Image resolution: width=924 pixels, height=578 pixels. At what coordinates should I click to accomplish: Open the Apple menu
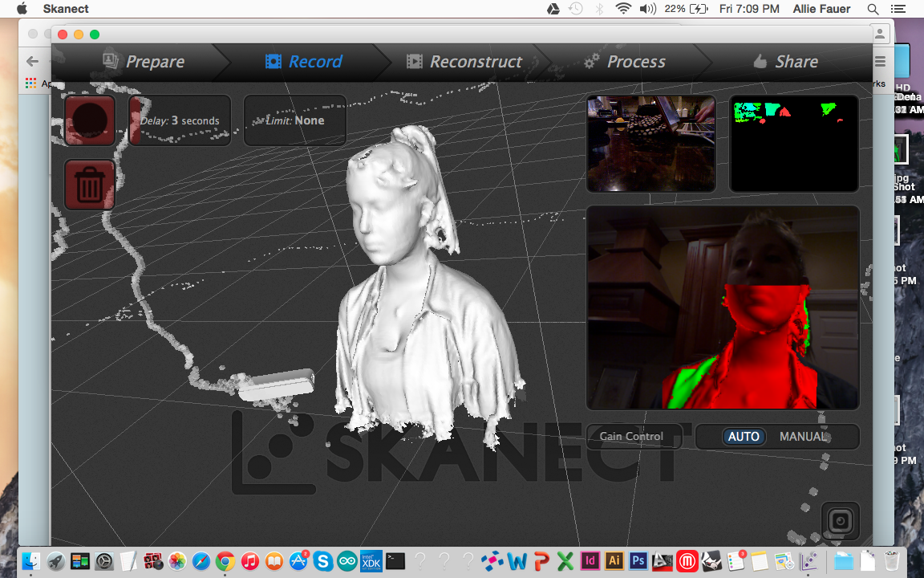(22, 9)
